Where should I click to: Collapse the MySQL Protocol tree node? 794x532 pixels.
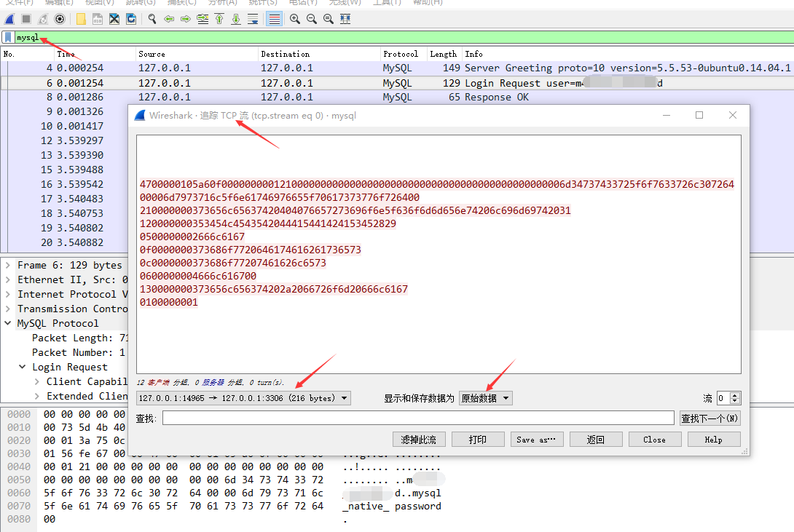8,323
